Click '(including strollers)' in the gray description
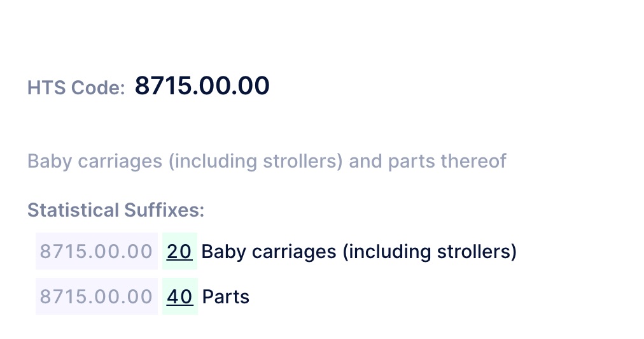The width and height of the screenshot is (644, 339). pos(256,161)
